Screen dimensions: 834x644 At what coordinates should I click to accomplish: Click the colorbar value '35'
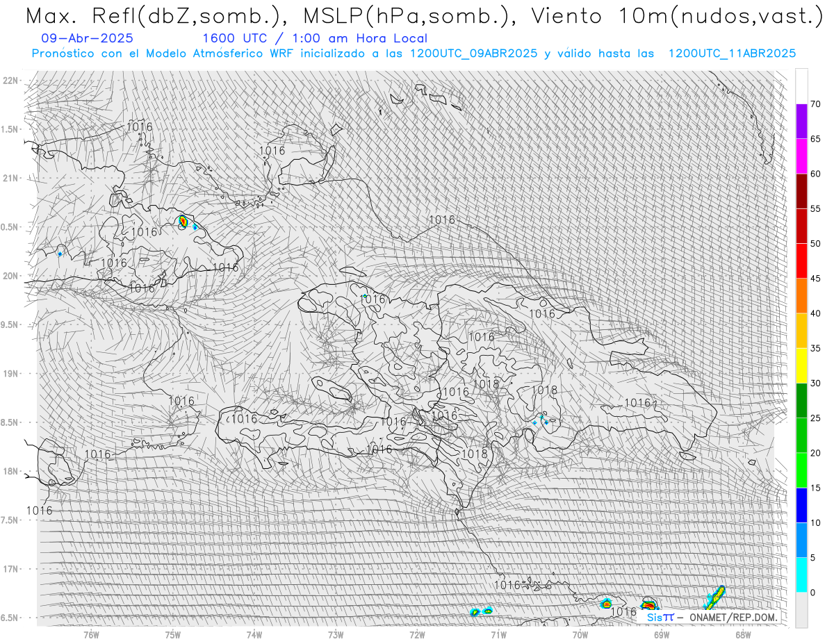(x=815, y=348)
